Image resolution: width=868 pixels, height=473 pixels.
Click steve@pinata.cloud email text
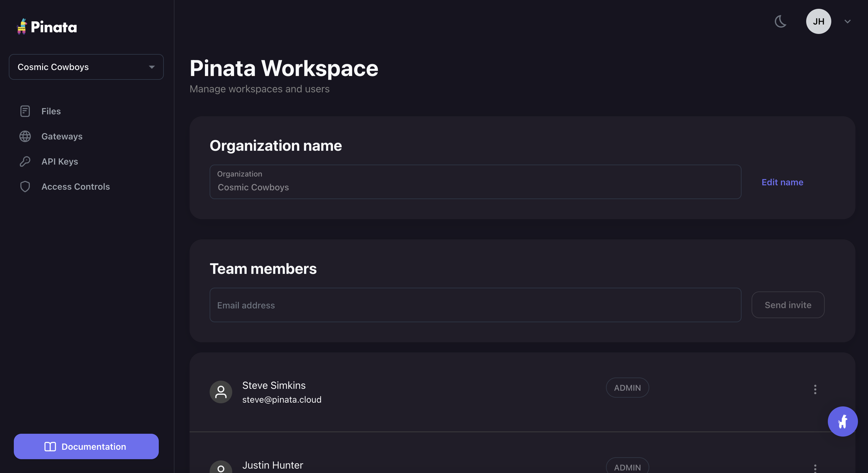pos(282,400)
